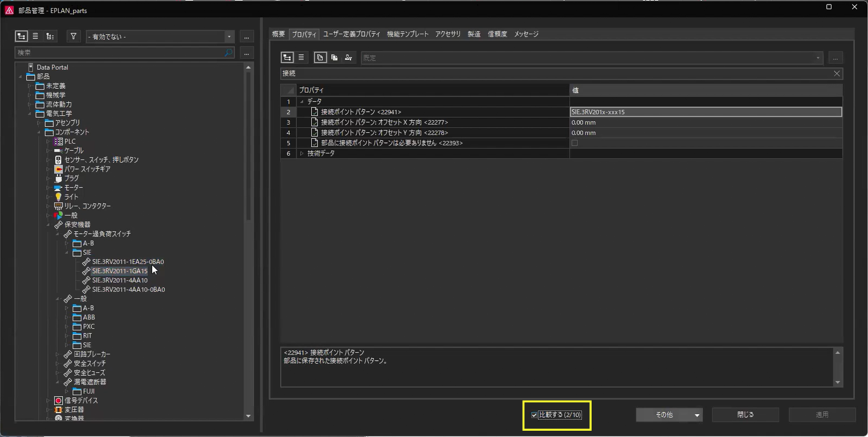
Task: Toggle the 比較する (2/10) checkbox
Action: coord(534,415)
